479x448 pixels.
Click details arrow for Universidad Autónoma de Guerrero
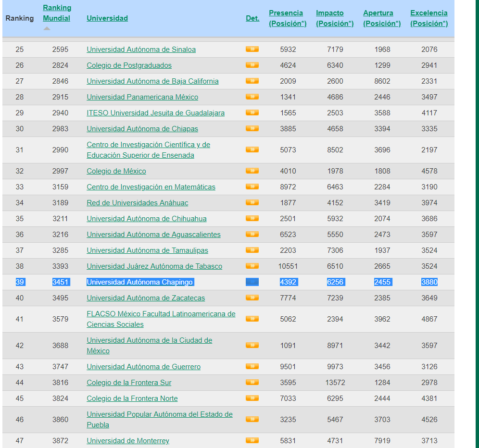(x=252, y=366)
